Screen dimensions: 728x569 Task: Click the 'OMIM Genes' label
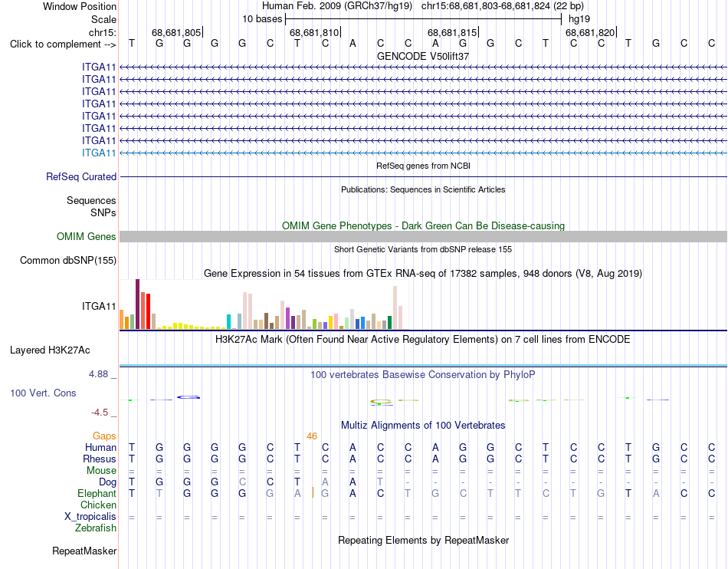[86, 236]
